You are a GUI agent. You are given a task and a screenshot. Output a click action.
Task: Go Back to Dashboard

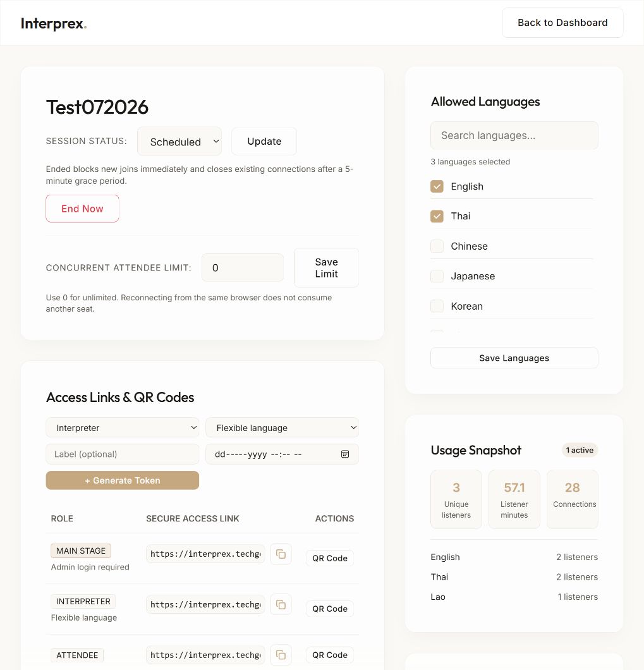pyautogui.click(x=562, y=23)
